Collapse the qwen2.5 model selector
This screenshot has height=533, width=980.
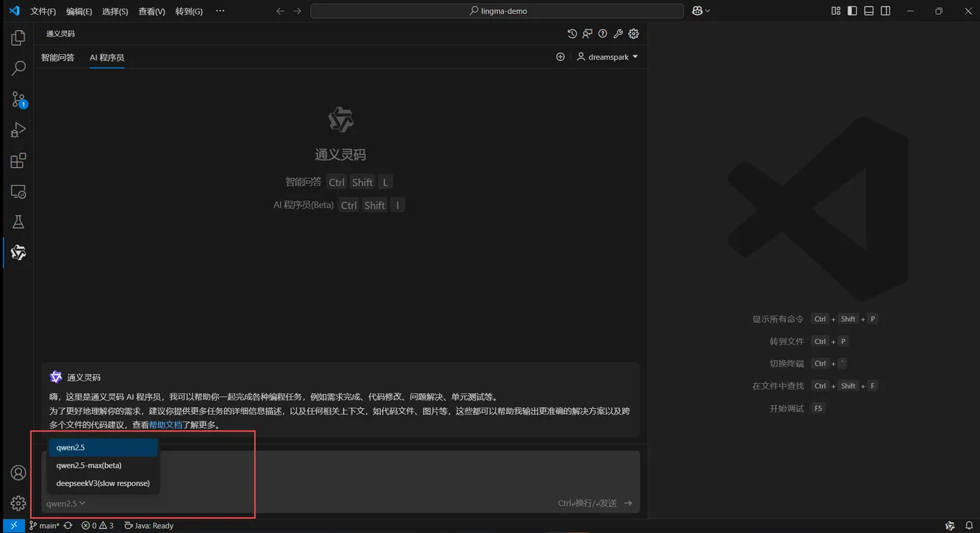pos(66,503)
